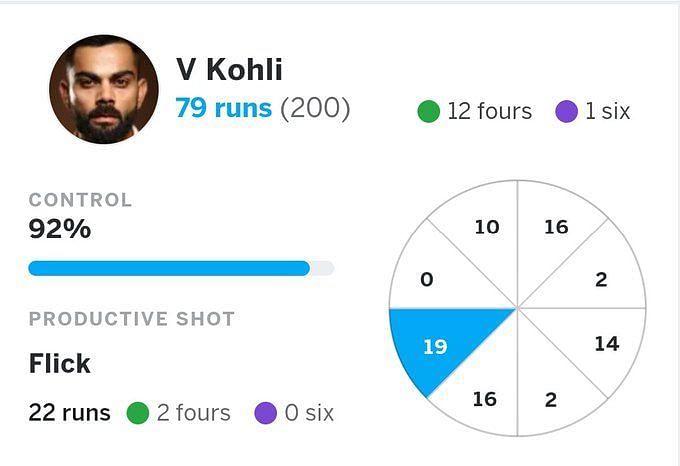The height and width of the screenshot is (466, 680).
Task: Click the 92% control value
Action: [60, 229]
